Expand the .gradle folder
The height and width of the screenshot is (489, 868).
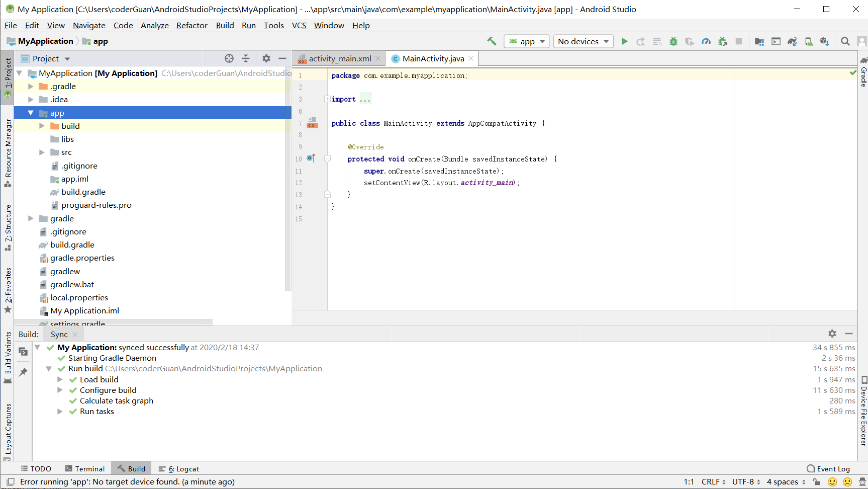click(31, 87)
